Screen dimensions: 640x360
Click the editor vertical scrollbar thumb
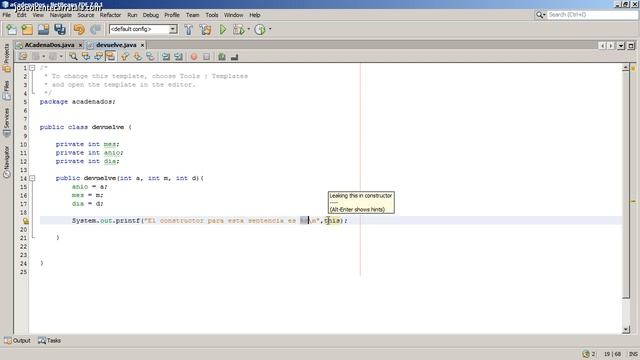coord(626,184)
